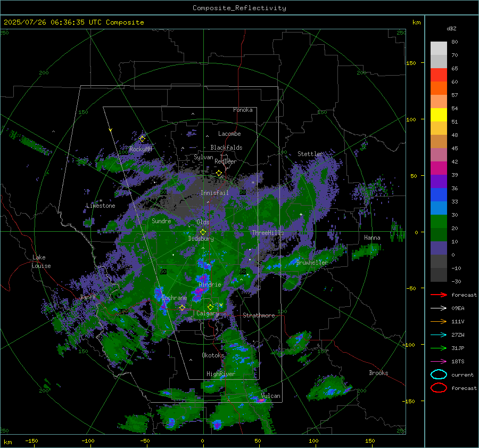Click the orange 111V arrow icon
479x448 pixels.
(x=439, y=321)
